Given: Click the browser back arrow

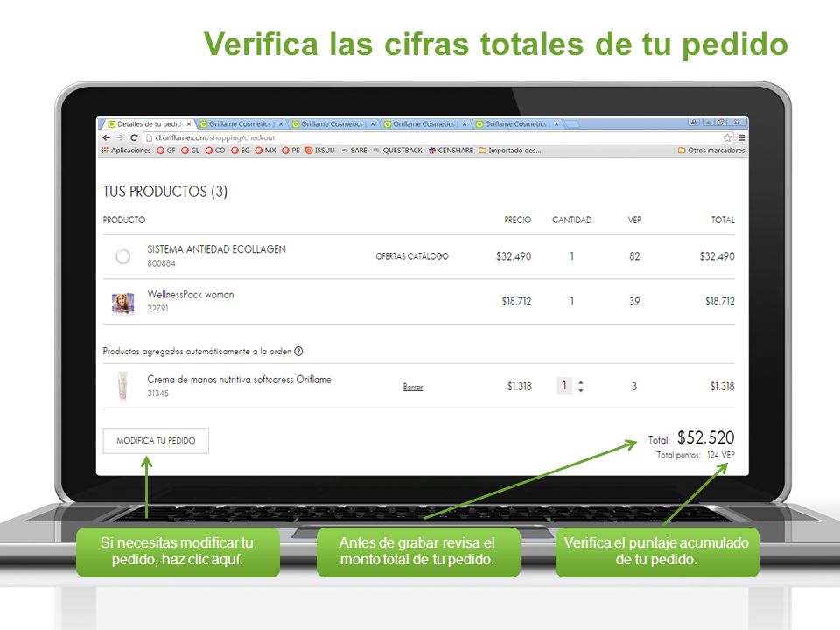Looking at the screenshot, I should pyautogui.click(x=106, y=137).
